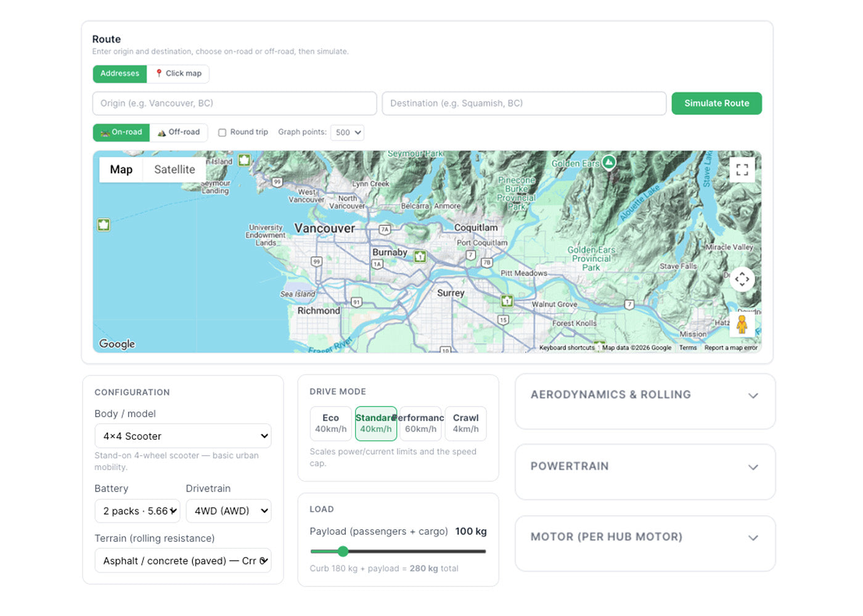863x616 pixels.
Task: Switch to the Click map tab
Action: click(x=178, y=73)
